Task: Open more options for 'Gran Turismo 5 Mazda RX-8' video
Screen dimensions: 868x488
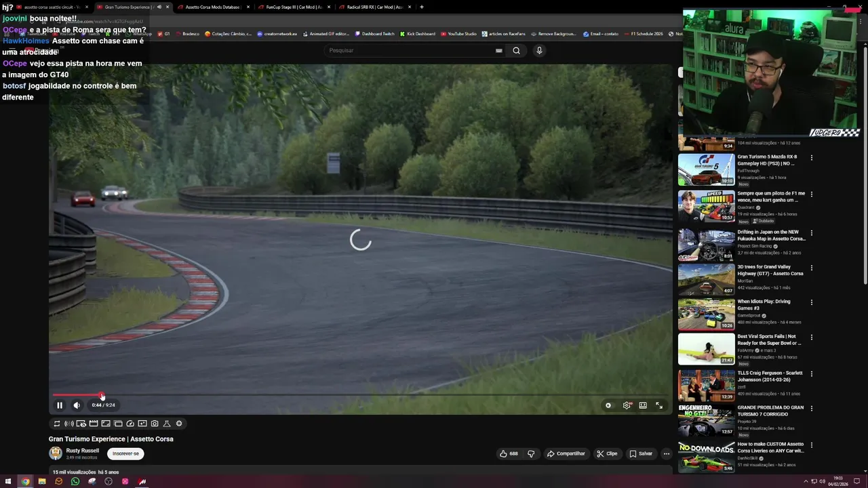Action: click(x=811, y=158)
